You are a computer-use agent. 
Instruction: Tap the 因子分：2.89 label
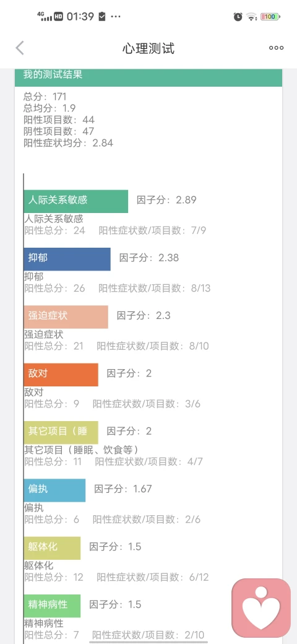pyautogui.click(x=166, y=200)
